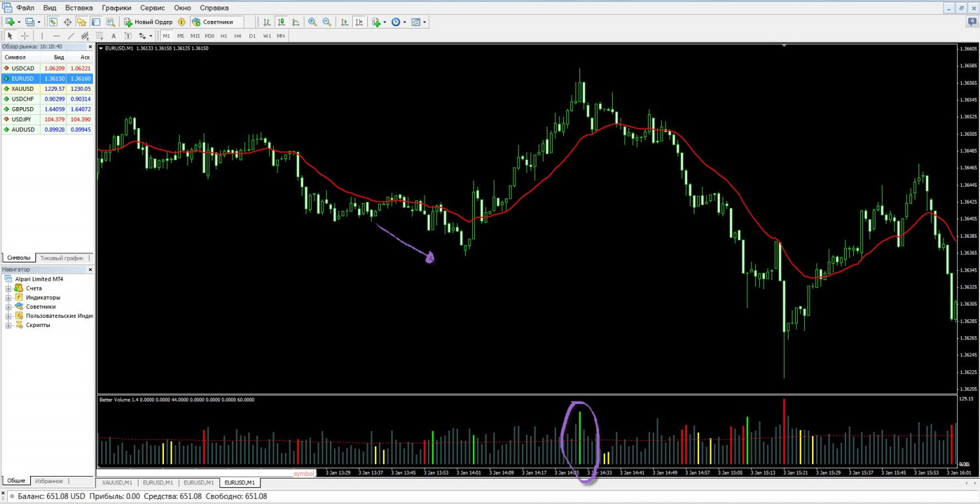Open the Data Window icon
Screen dimensions: 980x504
[x=67, y=22]
